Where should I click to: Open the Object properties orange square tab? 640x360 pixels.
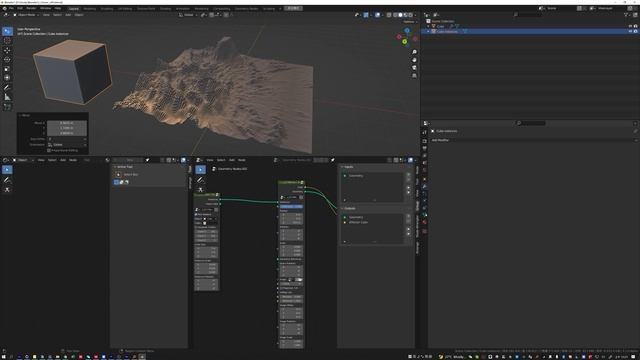424,179
